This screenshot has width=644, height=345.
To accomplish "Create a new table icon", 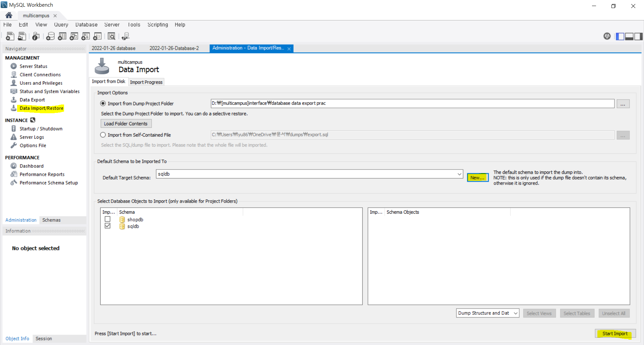I will pos(62,36).
